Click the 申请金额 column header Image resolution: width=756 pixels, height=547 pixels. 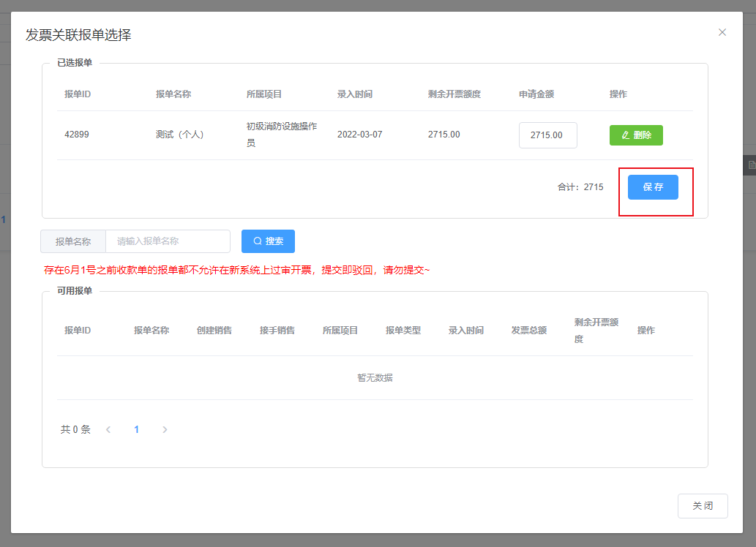click(x=536, y=94)
